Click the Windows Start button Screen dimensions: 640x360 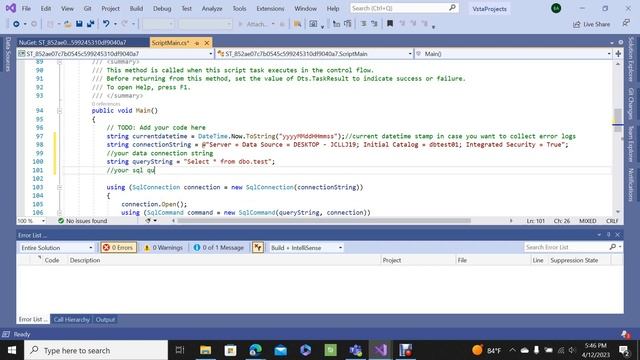tap(11, 350)
